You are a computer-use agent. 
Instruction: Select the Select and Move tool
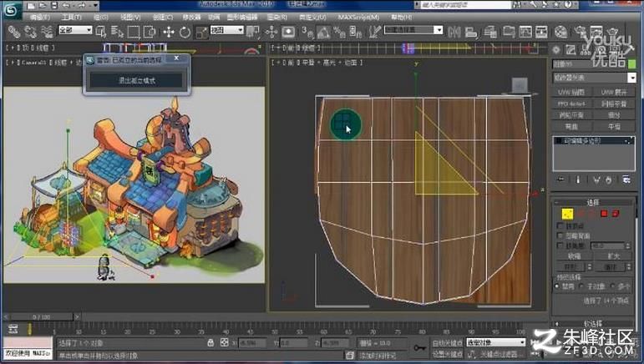coord(169,32)
